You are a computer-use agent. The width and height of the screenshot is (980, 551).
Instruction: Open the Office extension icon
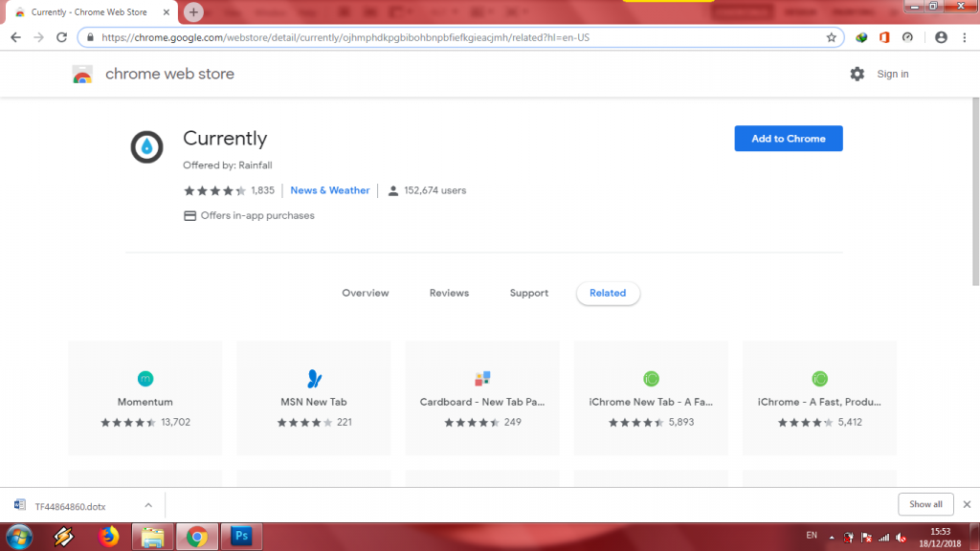(884, 37)
